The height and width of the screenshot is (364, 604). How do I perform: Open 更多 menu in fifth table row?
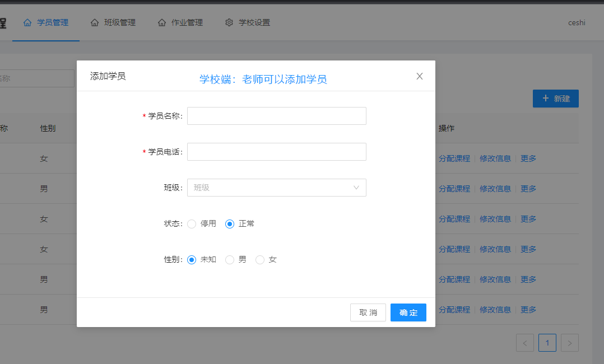tap(528, 279)
